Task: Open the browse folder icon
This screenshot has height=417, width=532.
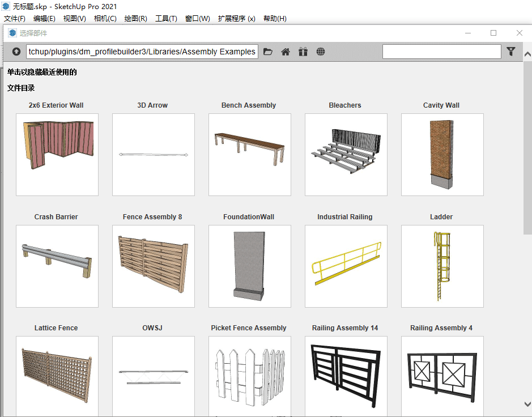Action: [268, 52]
